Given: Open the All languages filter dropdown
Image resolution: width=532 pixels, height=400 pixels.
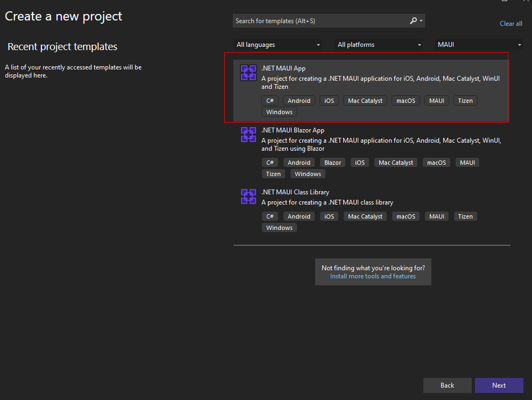Looking at the screenshot, I should pos(278,45).
